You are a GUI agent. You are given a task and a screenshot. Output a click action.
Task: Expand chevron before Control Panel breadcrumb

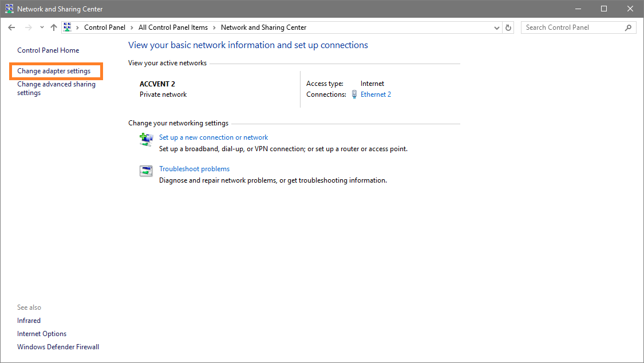pos(77,27)
